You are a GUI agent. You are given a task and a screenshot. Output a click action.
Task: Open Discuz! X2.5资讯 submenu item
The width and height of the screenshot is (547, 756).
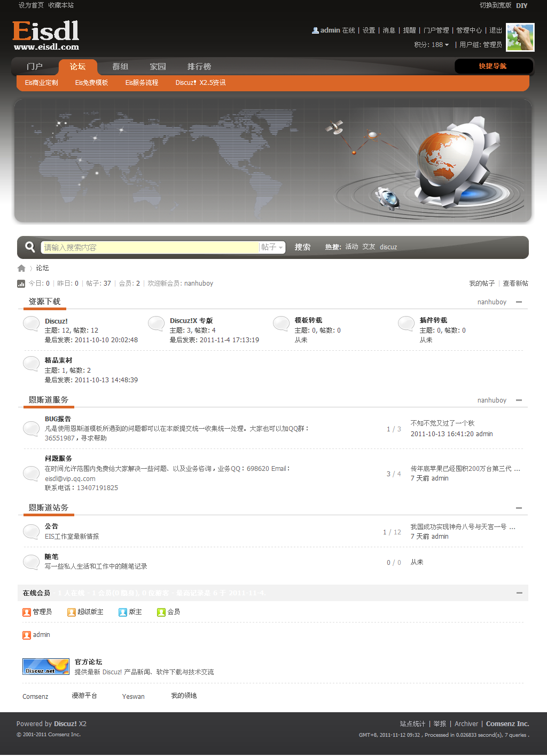200,83
